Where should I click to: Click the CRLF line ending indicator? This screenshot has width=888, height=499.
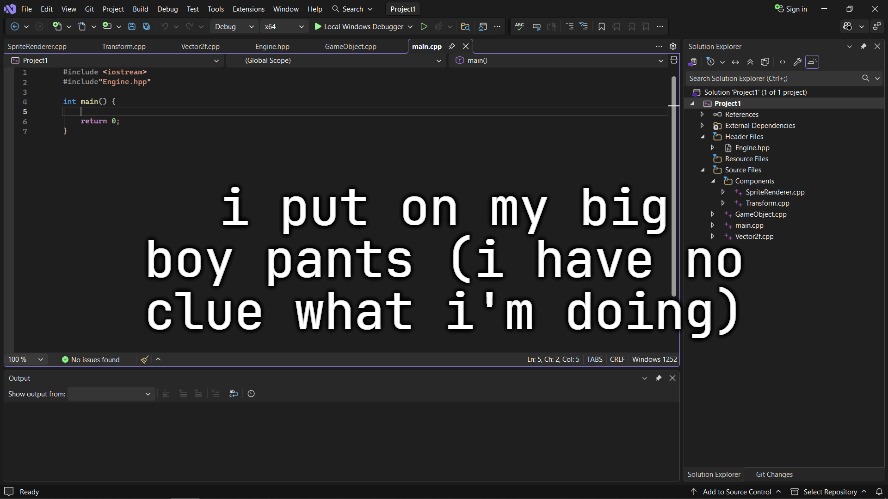pos(617,359)
